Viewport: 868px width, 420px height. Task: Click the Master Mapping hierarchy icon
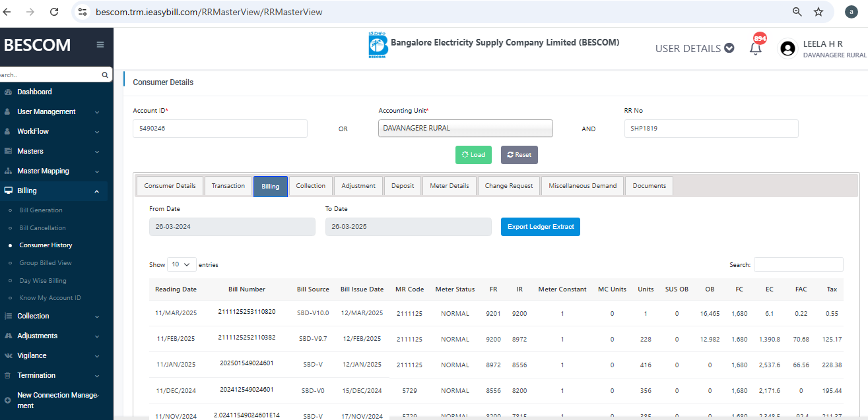coord(8,171)
